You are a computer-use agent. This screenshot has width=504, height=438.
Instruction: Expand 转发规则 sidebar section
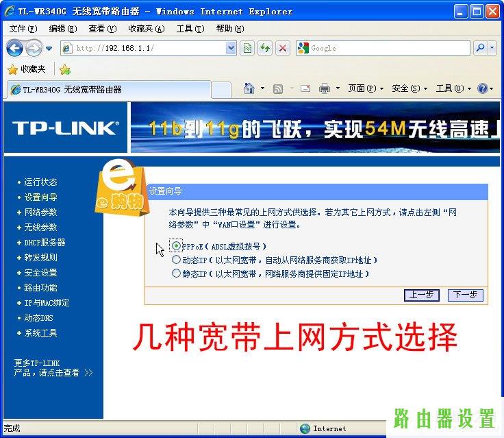point(40,258)
